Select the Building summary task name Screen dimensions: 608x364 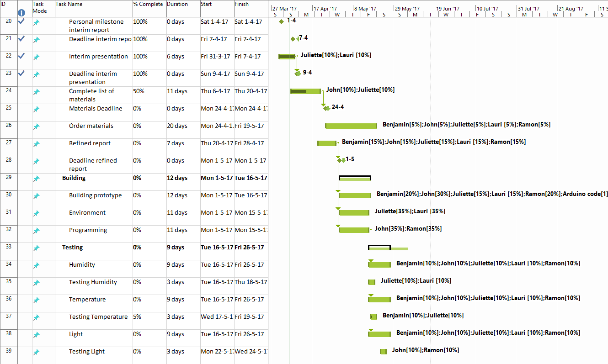[74, 178]
